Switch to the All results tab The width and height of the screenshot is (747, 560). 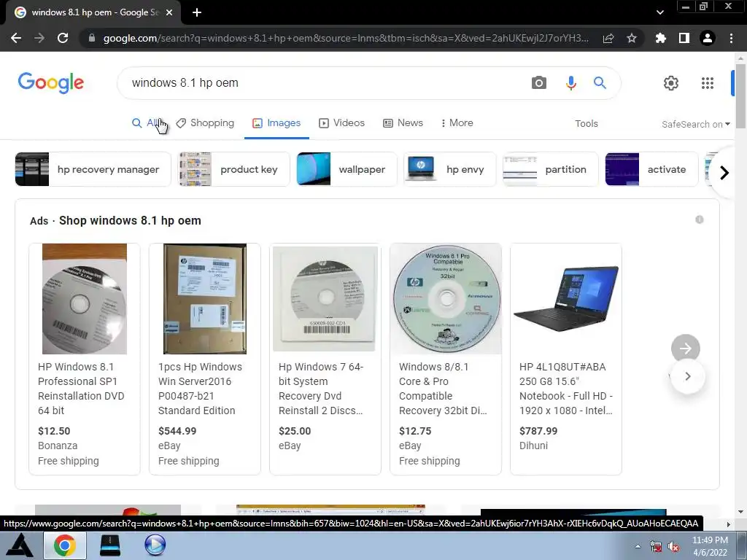point(147,122)
